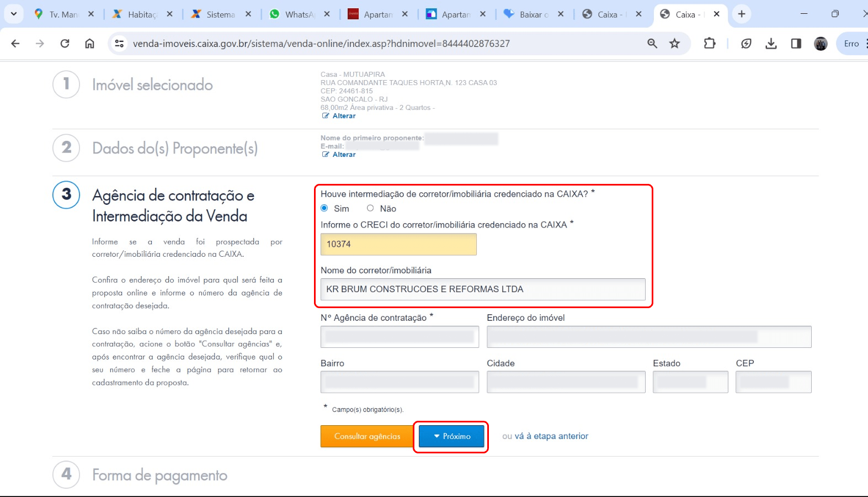Viewport: 868px width, 497px height.
Task: Open the browser performance icon next to Extensions
Action: point(746,44)
